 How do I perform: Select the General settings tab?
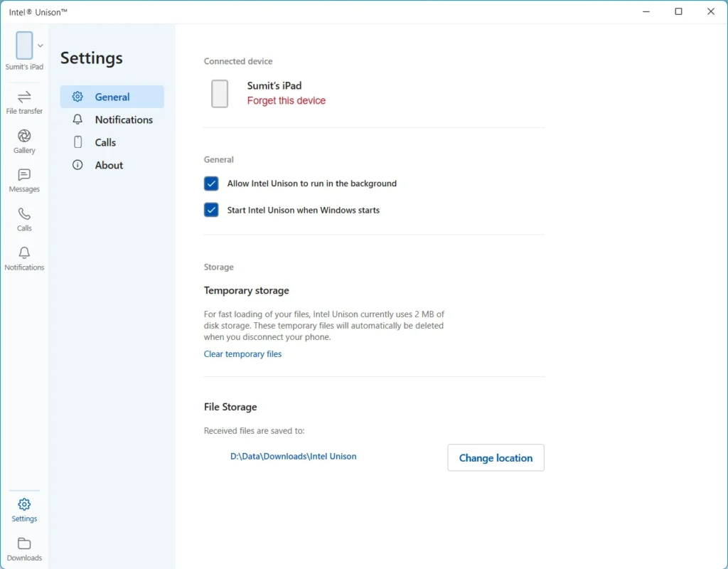(112, 97)
